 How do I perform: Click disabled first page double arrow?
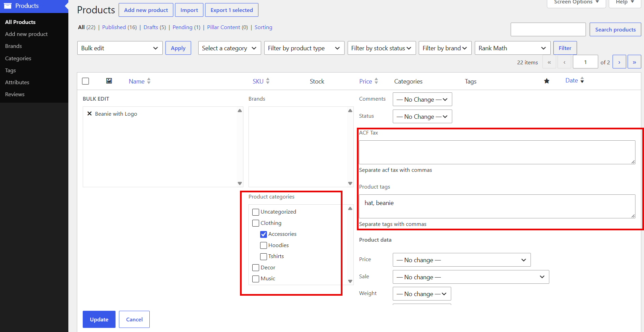click(549, 62)
